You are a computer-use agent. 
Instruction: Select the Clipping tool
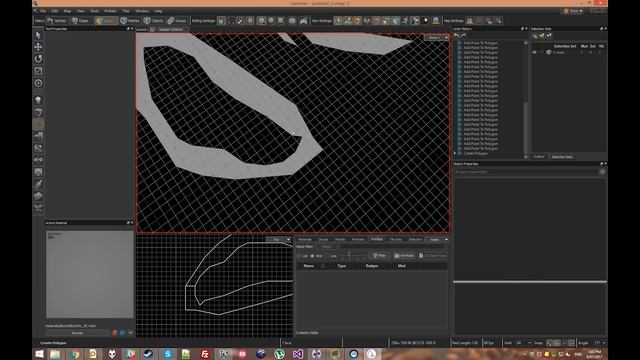point(38,148)
